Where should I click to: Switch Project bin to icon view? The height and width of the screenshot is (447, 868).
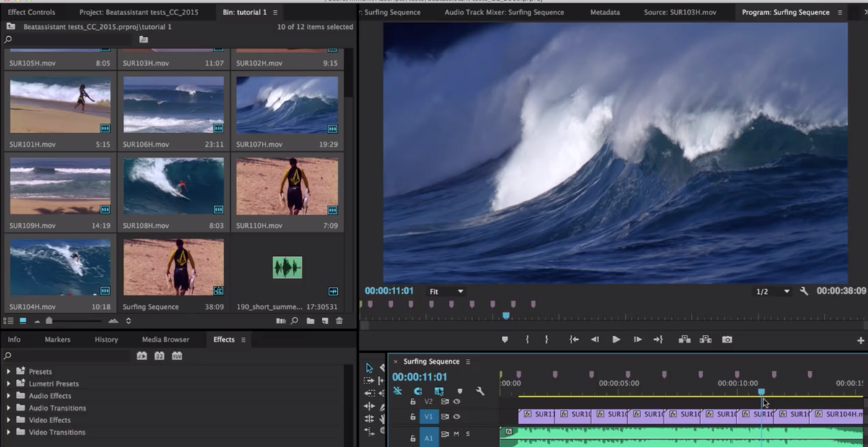(x=22, y=320)
